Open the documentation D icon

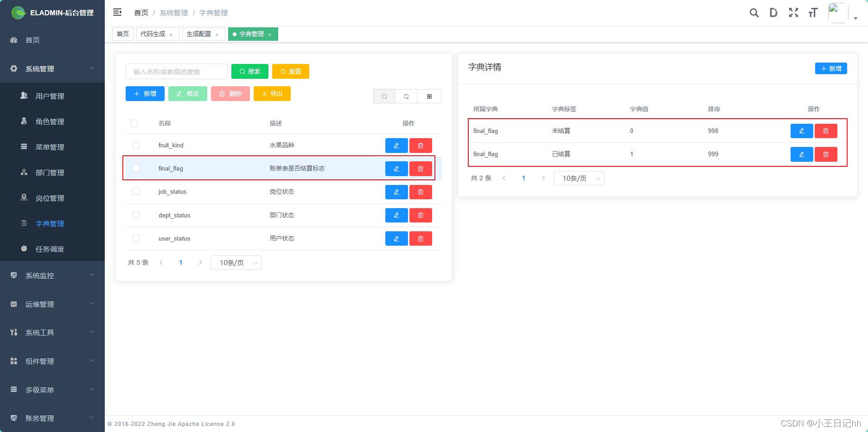point(773,13)
